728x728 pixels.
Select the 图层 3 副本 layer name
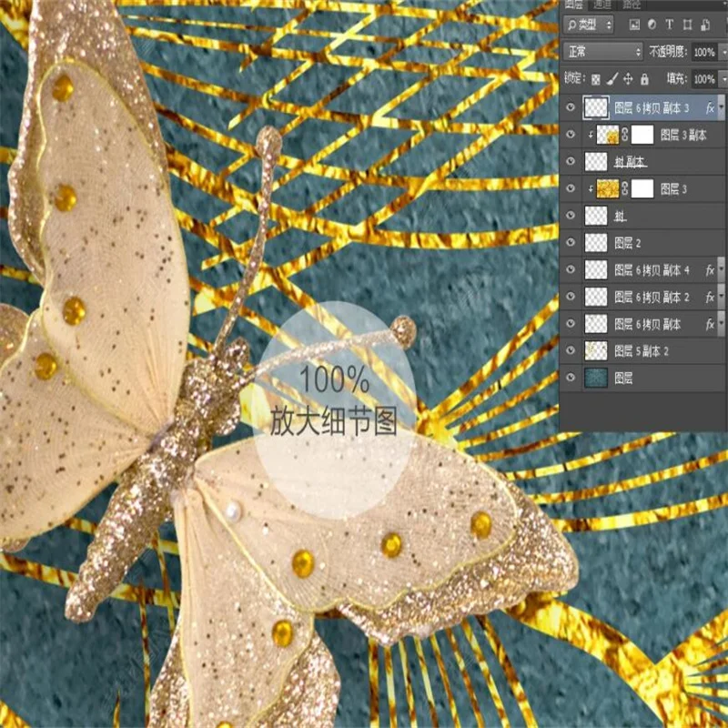pyautogui.click(x=683, y=135)
